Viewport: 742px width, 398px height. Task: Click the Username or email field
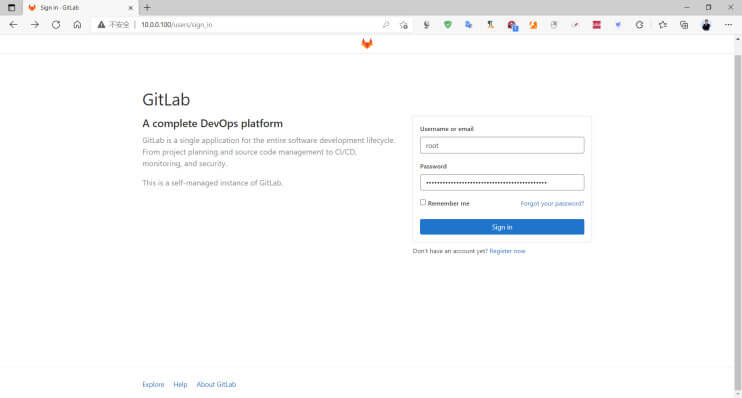pyautogui.click(x=502, y=145)
